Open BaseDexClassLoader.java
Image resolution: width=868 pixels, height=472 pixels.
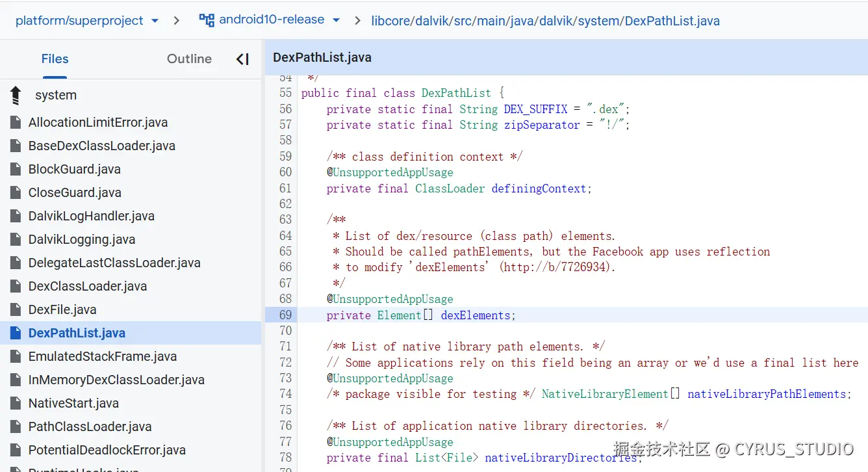(x=102, y=146)
